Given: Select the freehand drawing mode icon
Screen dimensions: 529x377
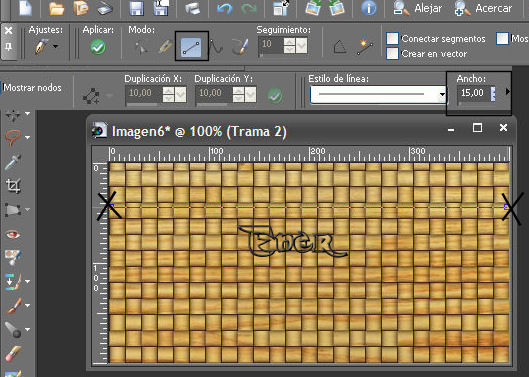Looking at the screenshot, I should coord(241,47).
